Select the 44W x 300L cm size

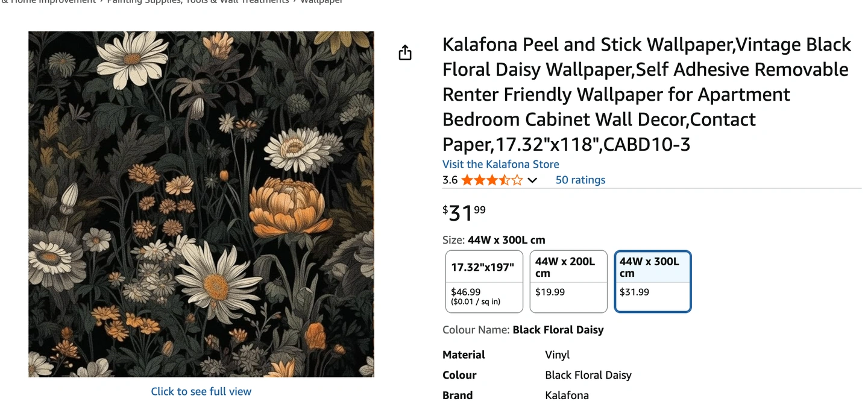point(652,282)
